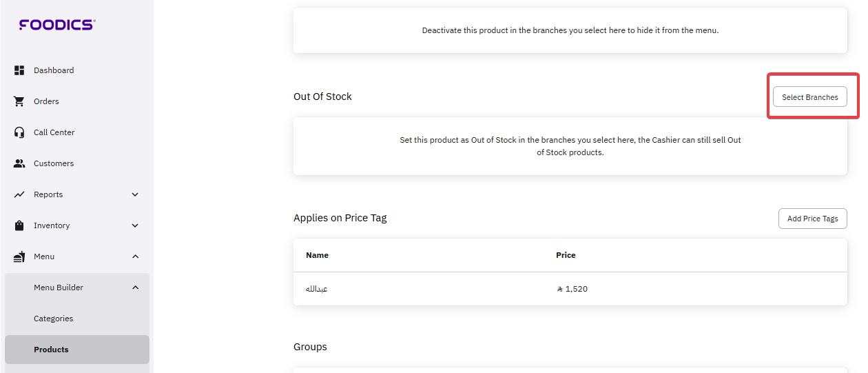The height and width of the screenshot is (373, 868).
Task: Click the Menu food icon
Action: click(19, 256)
